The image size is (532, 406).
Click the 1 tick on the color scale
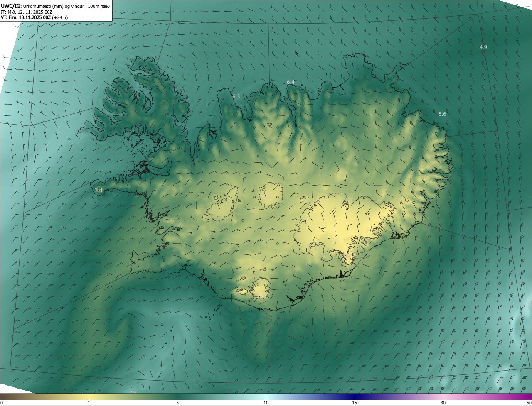click(x=89, y=403)
